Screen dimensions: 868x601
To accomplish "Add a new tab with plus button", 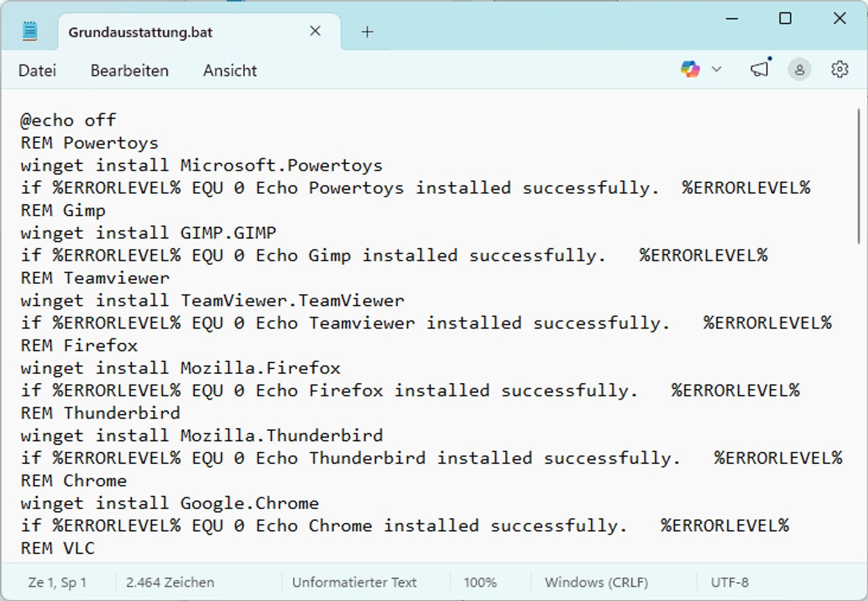I will (367, 32).
